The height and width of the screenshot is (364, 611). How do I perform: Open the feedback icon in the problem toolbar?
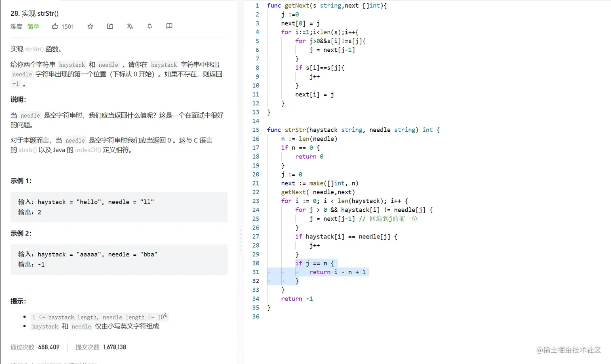pyautogui.click(x=169, y=26)
